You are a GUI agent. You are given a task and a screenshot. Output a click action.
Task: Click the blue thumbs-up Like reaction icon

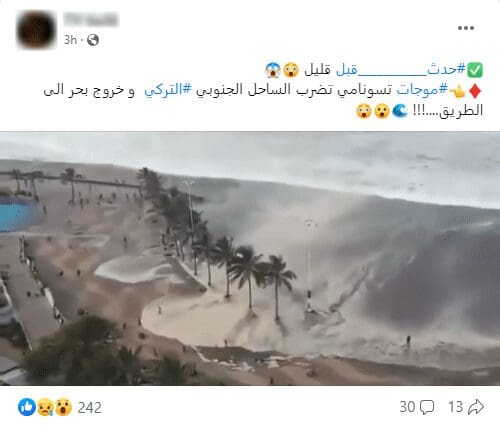point(27,407)
